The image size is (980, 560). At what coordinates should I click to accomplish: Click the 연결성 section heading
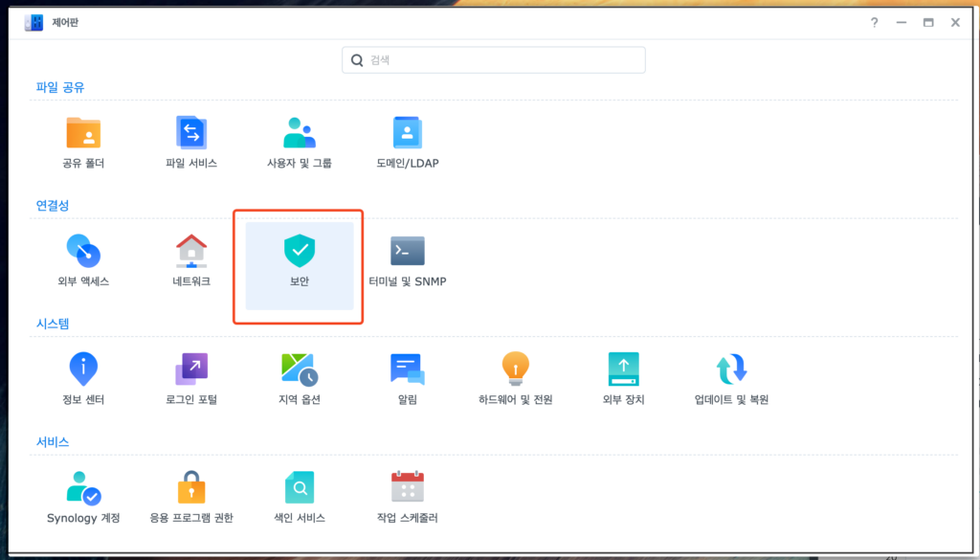[x=53, y=205]
